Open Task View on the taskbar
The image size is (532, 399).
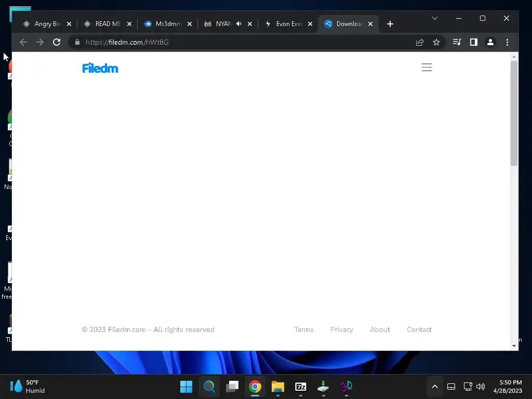232,387
